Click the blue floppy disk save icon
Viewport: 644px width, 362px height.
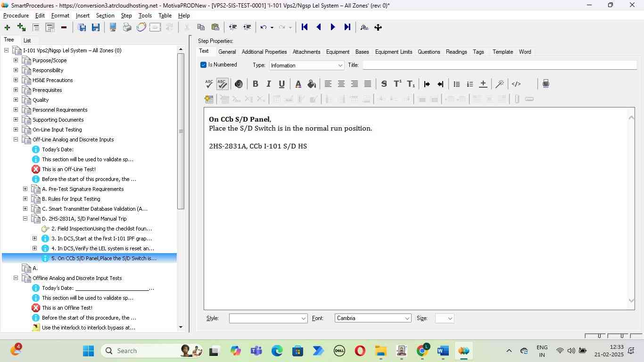tap(96, 27)
